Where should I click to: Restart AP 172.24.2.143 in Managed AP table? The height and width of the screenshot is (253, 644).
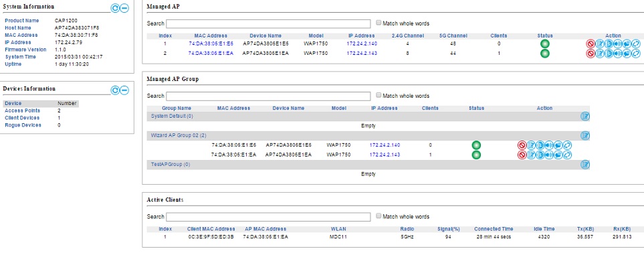pos(636,53)
